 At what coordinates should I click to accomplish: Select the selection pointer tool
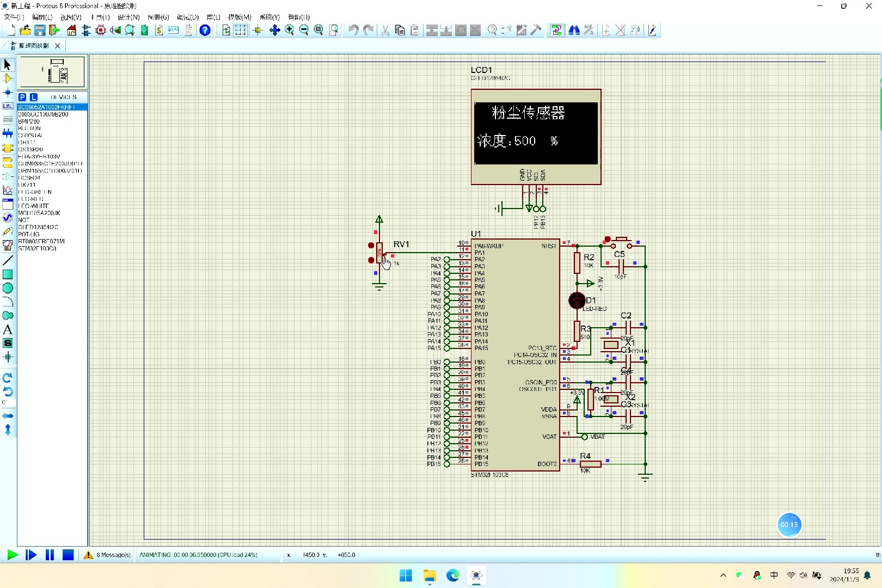tap(8, 64)
